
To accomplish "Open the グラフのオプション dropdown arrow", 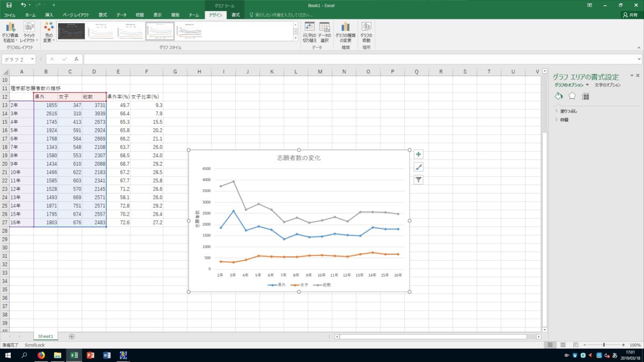I will tap(587, 85).
